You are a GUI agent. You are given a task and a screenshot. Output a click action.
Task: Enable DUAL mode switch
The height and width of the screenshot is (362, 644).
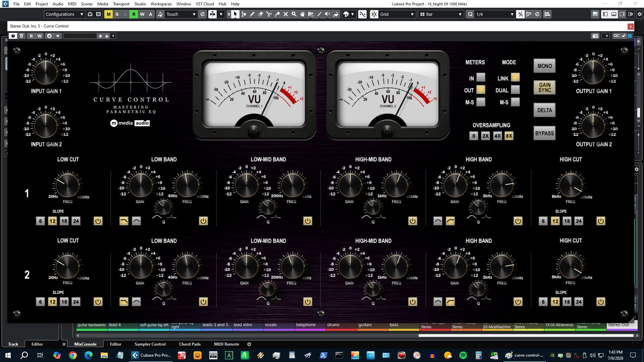pos(515,90)
